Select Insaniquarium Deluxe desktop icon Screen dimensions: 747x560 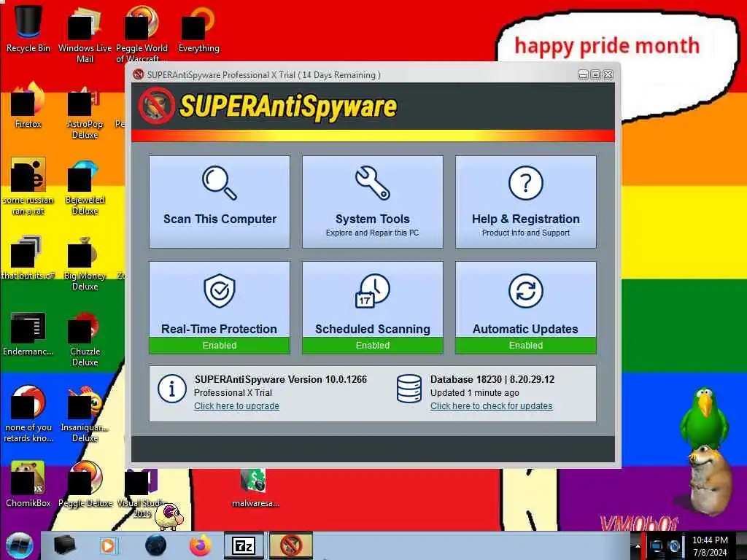tap(85, 414)
